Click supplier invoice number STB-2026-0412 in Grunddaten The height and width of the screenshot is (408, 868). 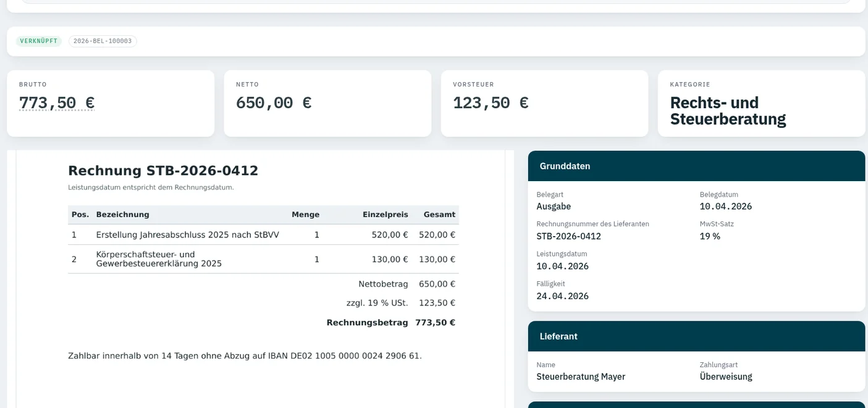point(568,236)
